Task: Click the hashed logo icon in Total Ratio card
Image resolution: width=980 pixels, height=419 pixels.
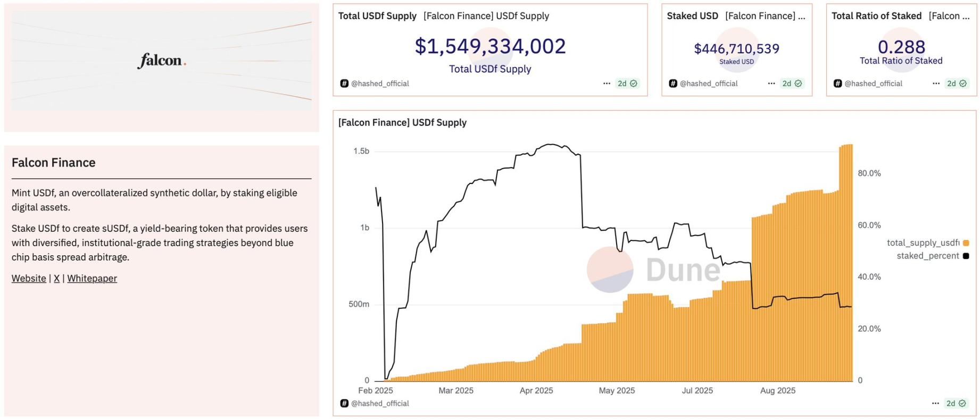Action: click(x=838, y=83)
